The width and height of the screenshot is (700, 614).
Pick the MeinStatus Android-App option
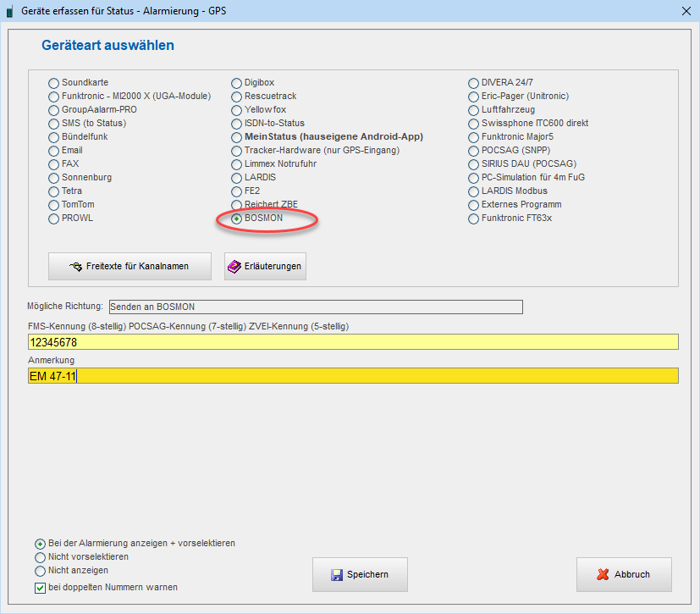click(x=238, y=137)
